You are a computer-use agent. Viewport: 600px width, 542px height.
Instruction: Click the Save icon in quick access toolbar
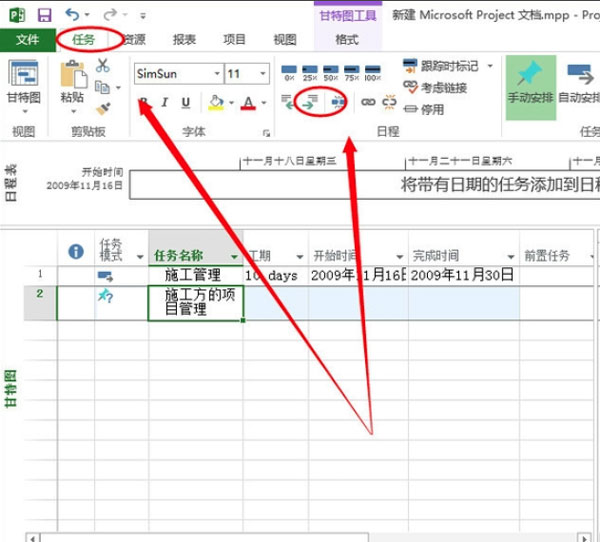coord(44,14)
